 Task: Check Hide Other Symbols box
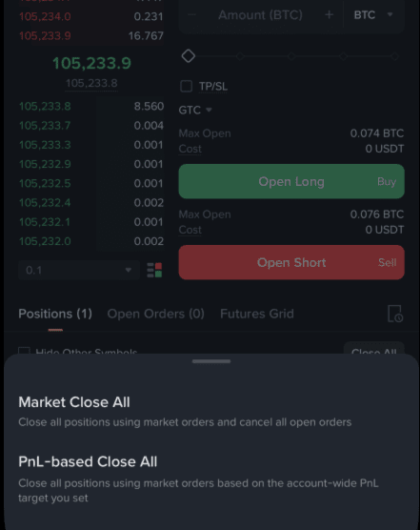[x=24, y=351]
